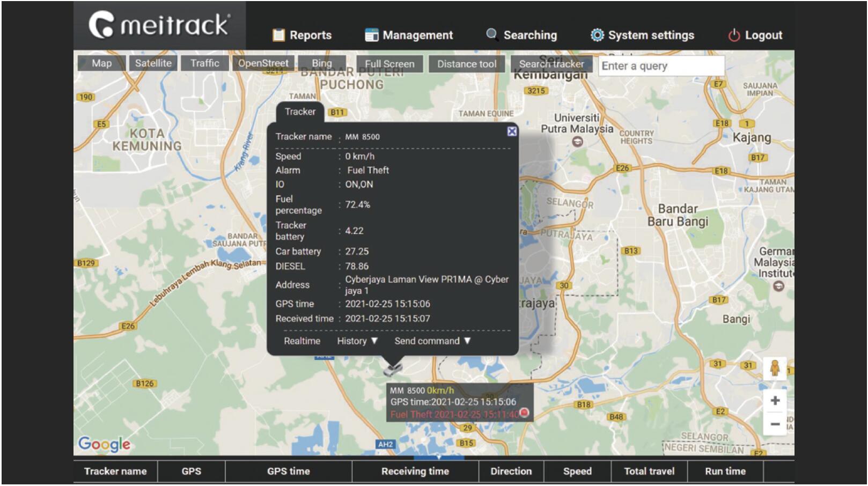Viewport: 868px width, 486px height.
Task: Click the Fuel Theft alarm text label
Action: (x=454, y=414)
